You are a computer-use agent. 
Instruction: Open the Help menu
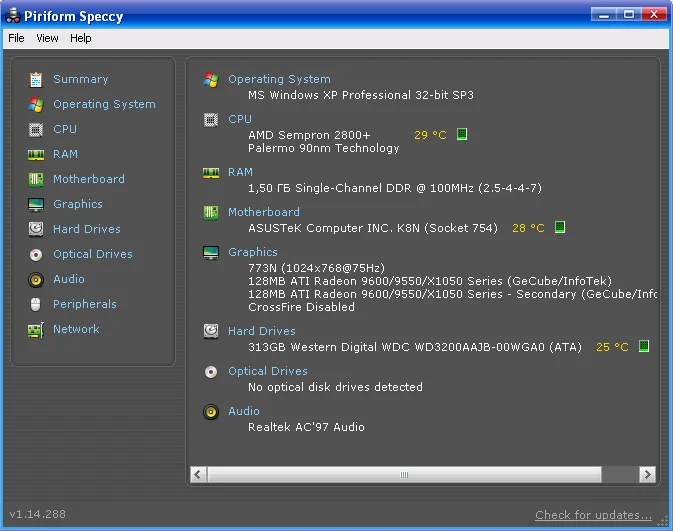coord(81,38)
